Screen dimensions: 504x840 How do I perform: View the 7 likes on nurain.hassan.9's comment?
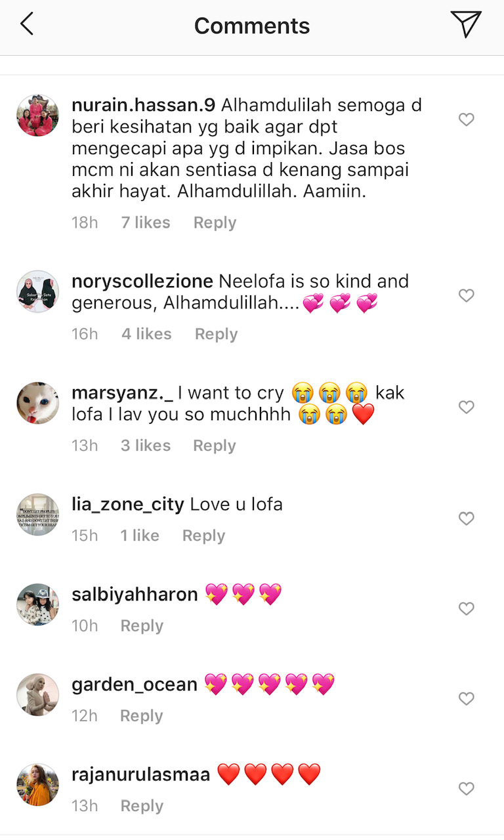click(145, 222)
